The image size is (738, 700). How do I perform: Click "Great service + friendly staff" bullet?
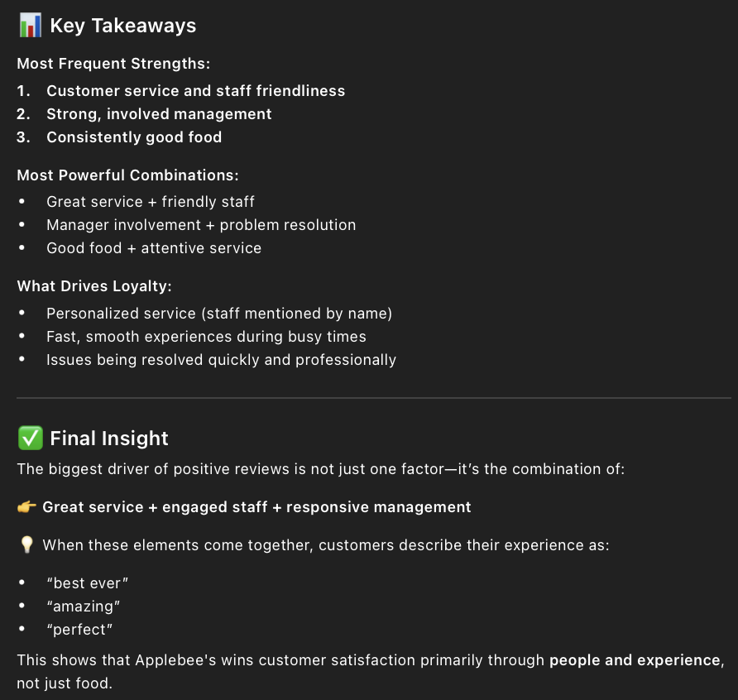(x=151, y=202)
